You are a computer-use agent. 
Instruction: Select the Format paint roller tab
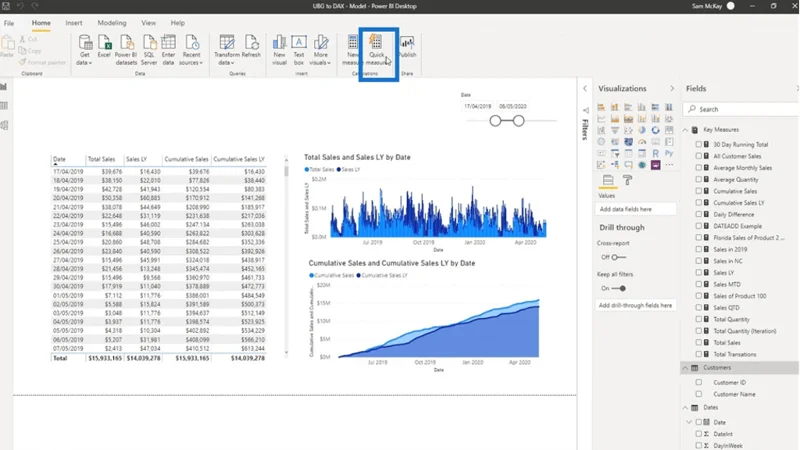pyautogui.click(x=628, y=180)
